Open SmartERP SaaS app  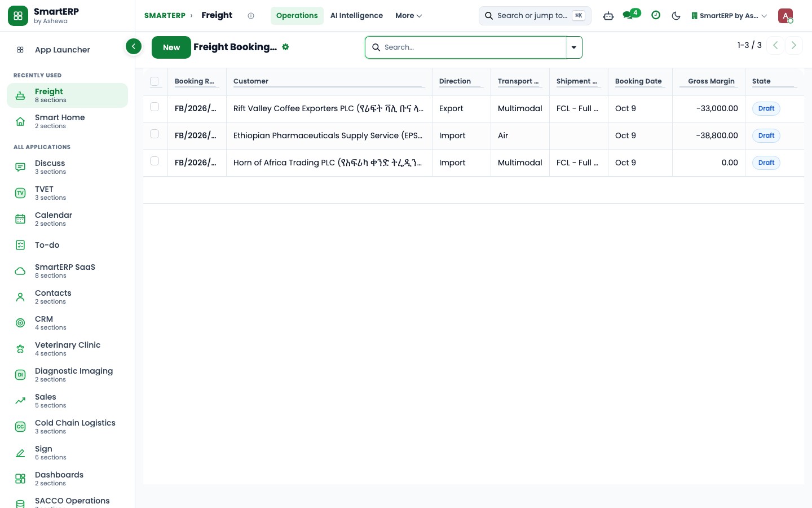click(67, 271)
